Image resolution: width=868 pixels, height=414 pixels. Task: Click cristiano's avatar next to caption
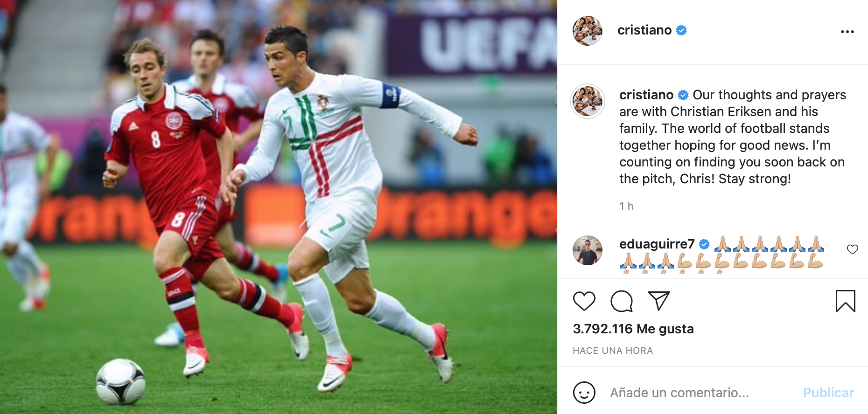pyautogui.click(x=588, y=101)
